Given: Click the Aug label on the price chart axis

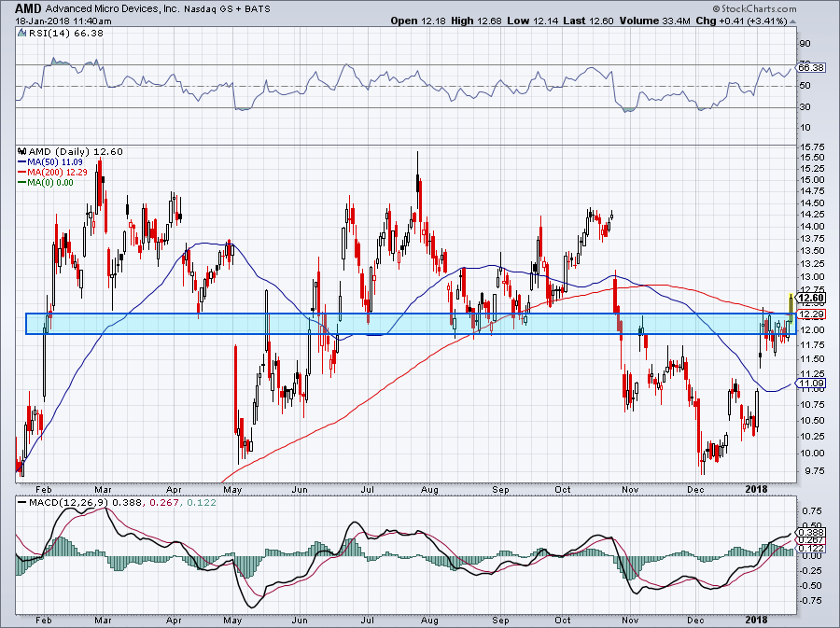Looking at the screenshot, I should [429, 489].
